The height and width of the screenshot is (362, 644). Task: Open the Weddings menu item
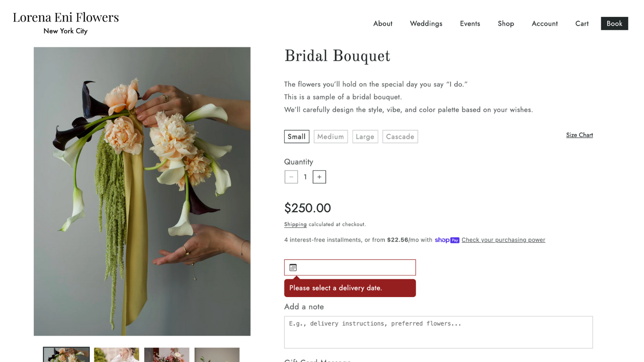tap(426, 23)
